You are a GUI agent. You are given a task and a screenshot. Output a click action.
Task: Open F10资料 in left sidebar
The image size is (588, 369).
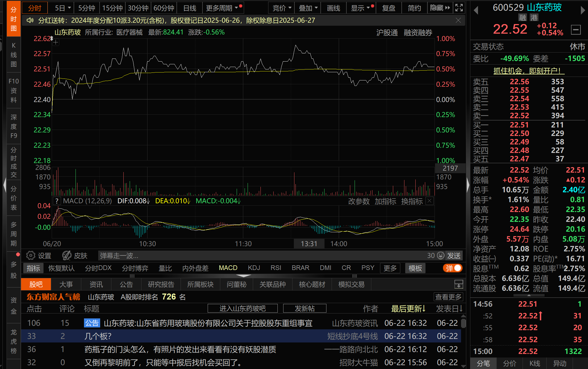tap(14, 91)
